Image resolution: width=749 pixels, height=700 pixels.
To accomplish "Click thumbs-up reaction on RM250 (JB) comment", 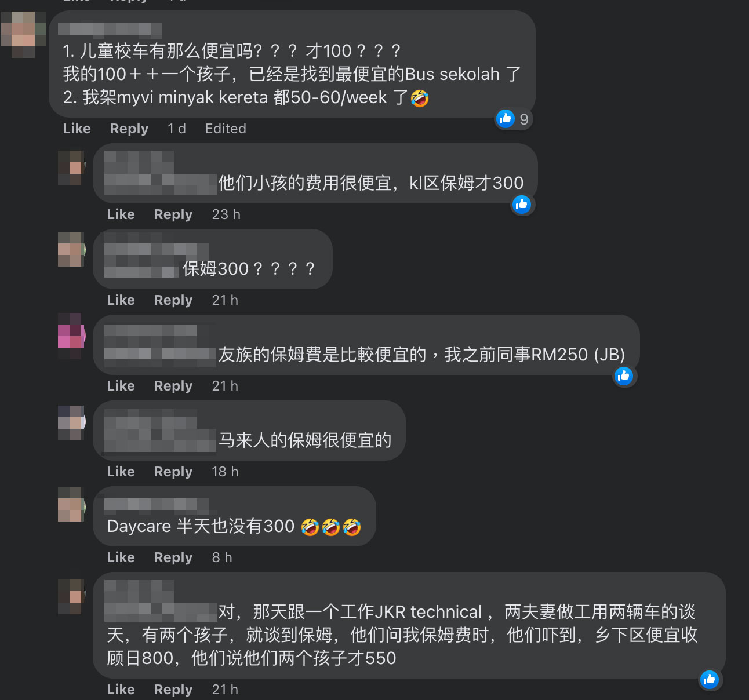I will point(624,376).
